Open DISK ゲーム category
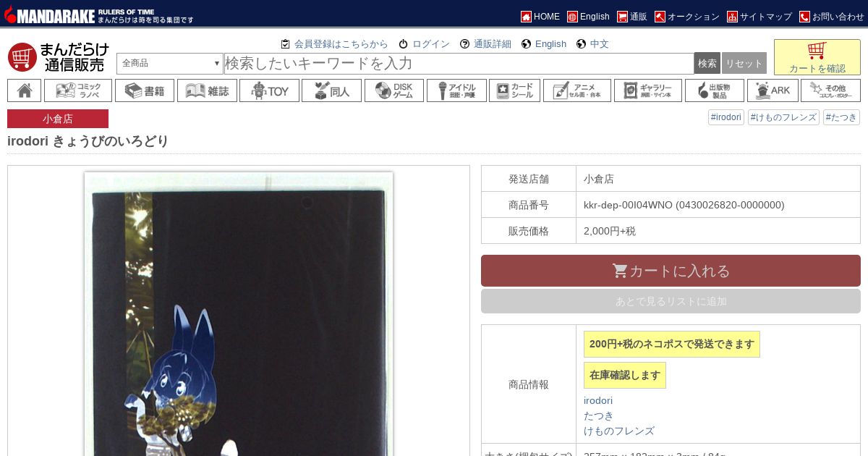This screenshot has height=456, width=868. [x=394, y=90]
